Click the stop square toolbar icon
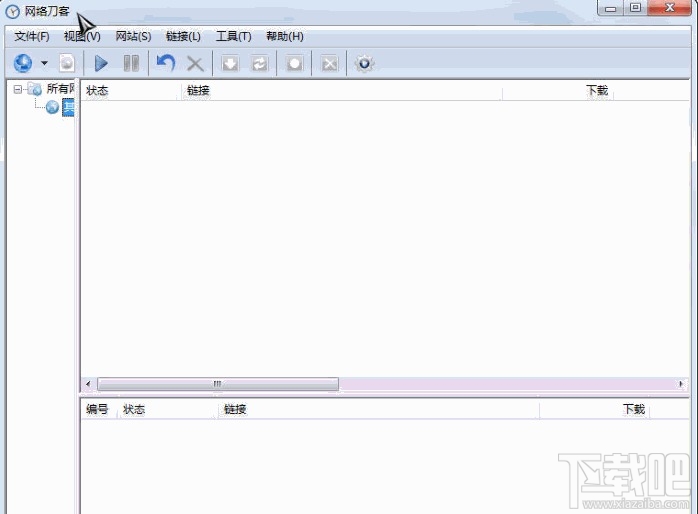Image resolution: width=698 pixels, height=514 pixels. pos(294,64)
